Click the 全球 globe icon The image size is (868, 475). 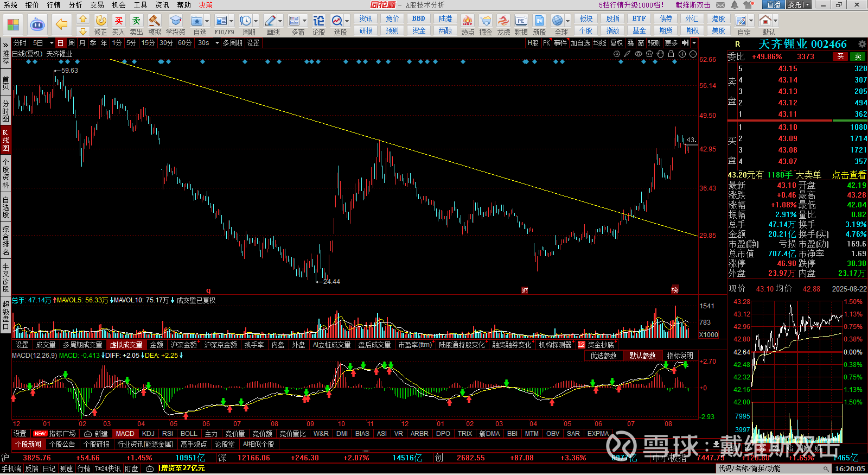[x=558, y=21]
